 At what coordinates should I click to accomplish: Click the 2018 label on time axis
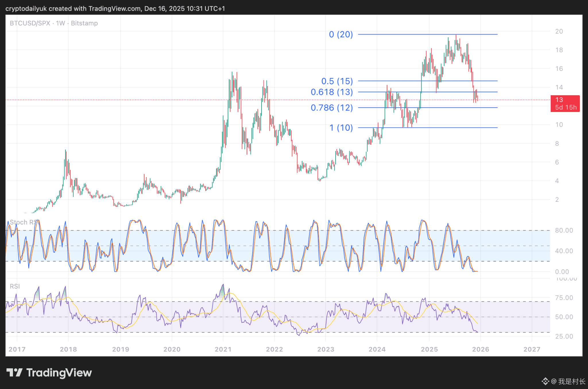click(x=68, y=349)
